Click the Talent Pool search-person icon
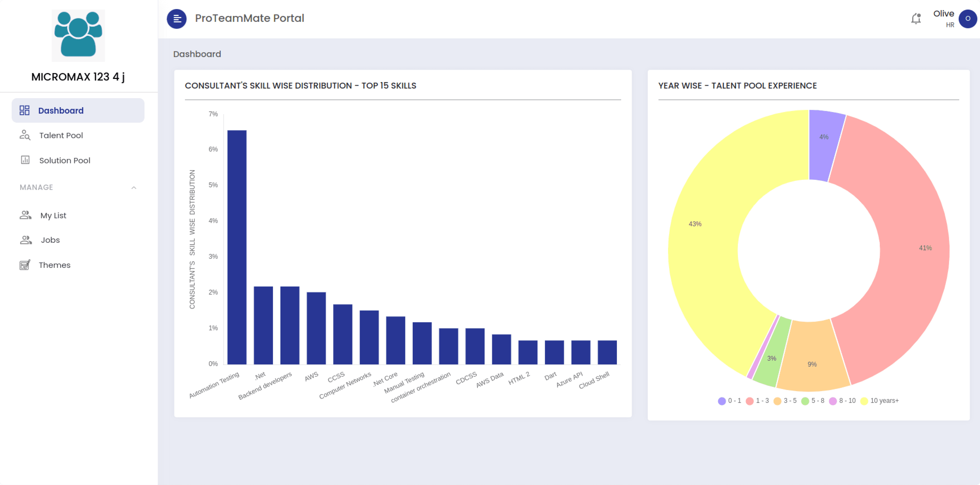The width and height of the screenshot is (980, 485). point(25,135)
